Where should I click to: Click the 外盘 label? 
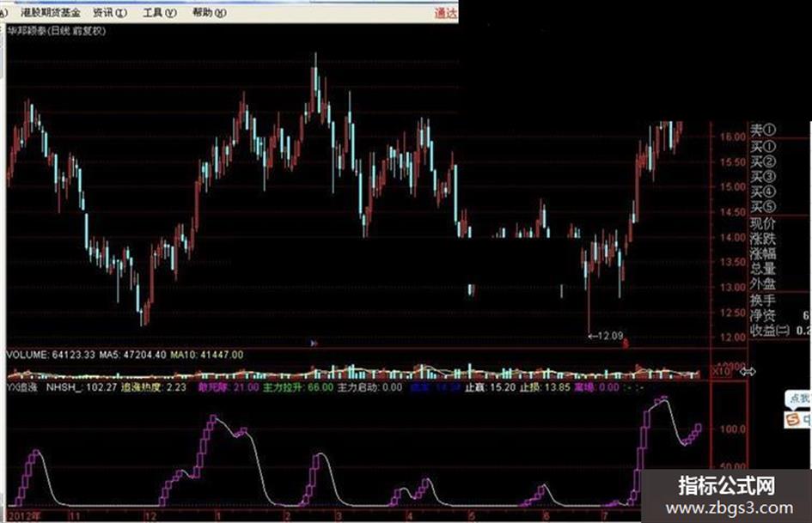763,283
